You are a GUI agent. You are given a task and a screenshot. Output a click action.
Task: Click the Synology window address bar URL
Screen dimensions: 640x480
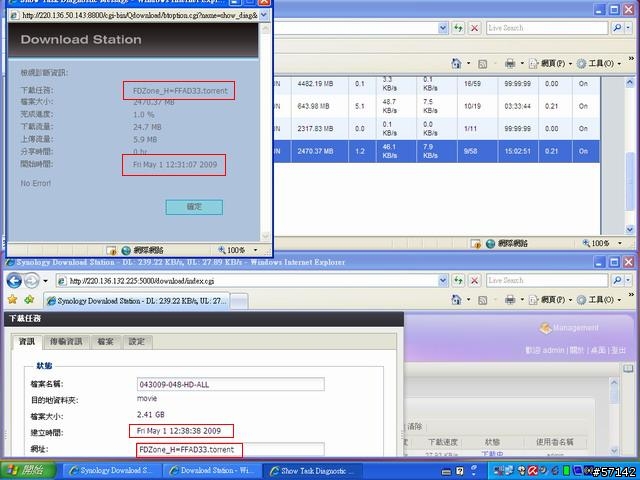(x=142, y=281)
